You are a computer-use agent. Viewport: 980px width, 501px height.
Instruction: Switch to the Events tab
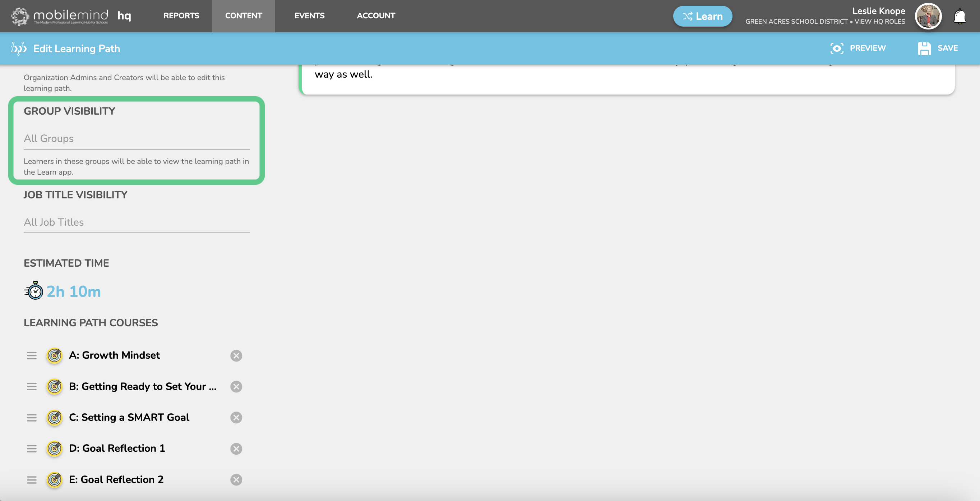tap(309, 15)
